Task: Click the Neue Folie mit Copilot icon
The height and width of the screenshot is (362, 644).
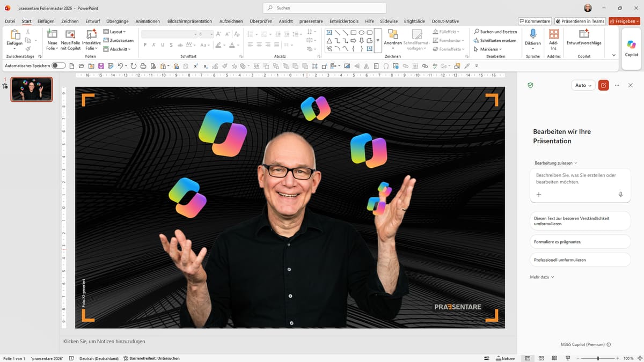Action: point(70,34)
